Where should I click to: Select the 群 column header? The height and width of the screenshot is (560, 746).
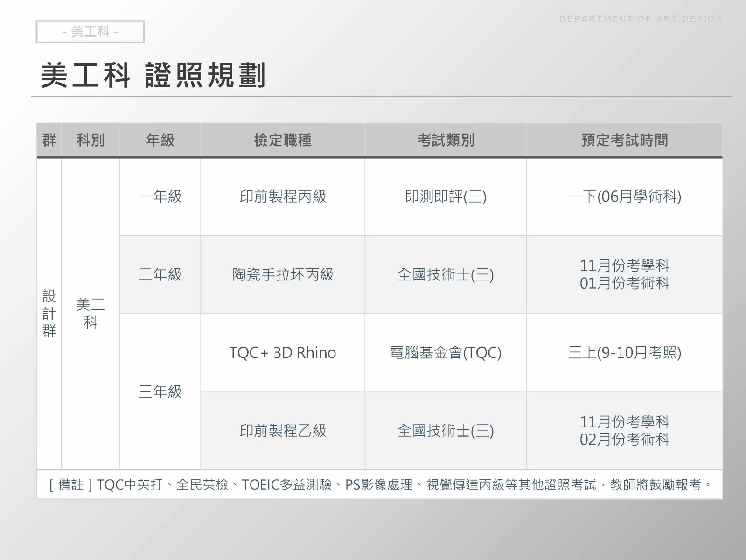[49, 140]
